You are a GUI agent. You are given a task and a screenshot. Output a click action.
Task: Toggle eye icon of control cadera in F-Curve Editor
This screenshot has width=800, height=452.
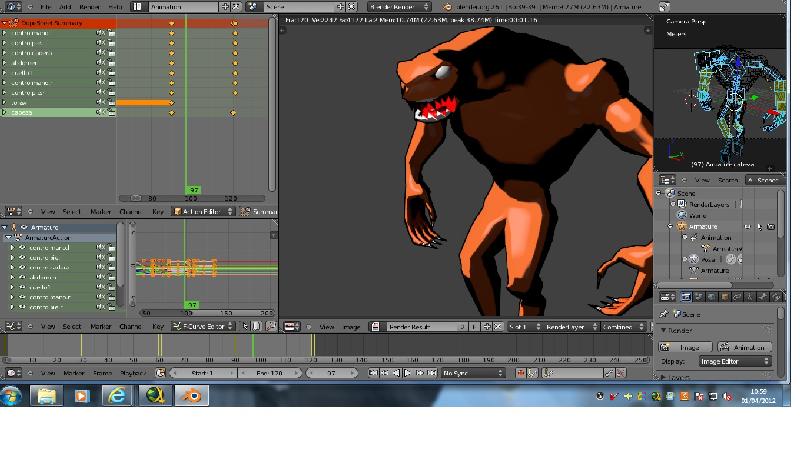(x=22, y=267)
